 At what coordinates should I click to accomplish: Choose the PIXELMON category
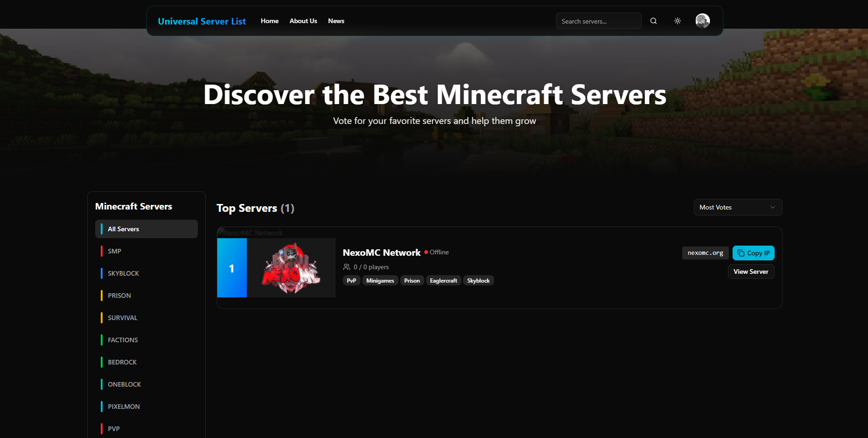click(124, 407)
